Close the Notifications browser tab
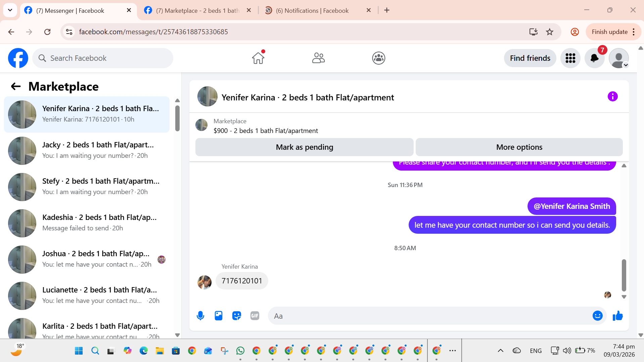Screen dimensions: 644x362 coord(369,10)
